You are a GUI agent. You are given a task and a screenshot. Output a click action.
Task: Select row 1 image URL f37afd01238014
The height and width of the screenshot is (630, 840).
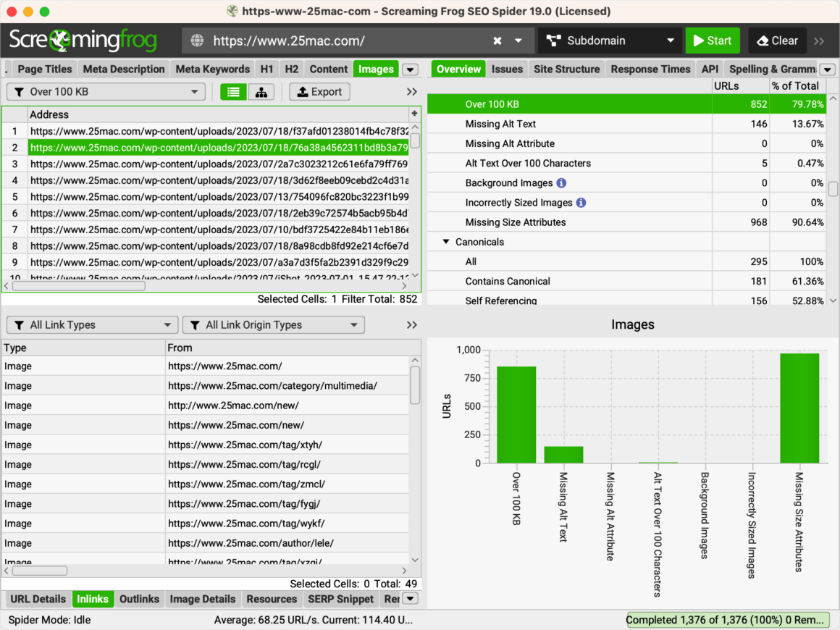tap(219, 131)
